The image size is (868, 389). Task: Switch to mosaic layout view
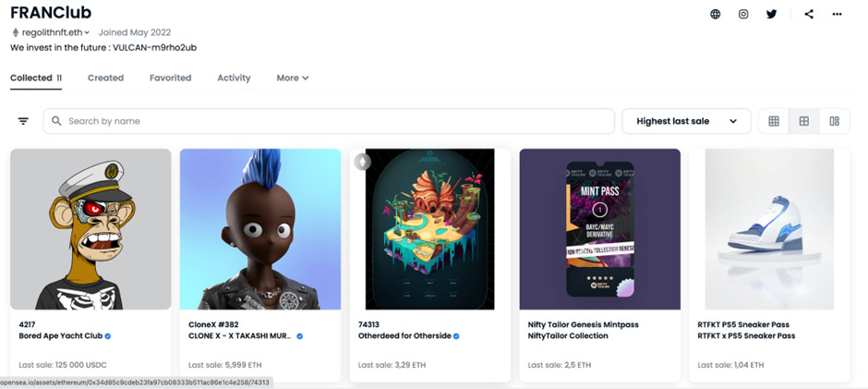point(834,121)
